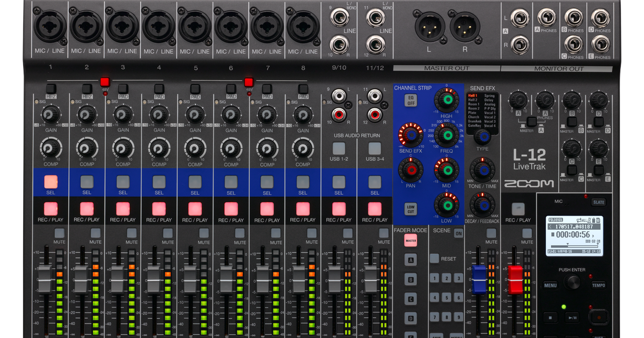Switch channel 1 input to Hi-Z

point(50,88)
